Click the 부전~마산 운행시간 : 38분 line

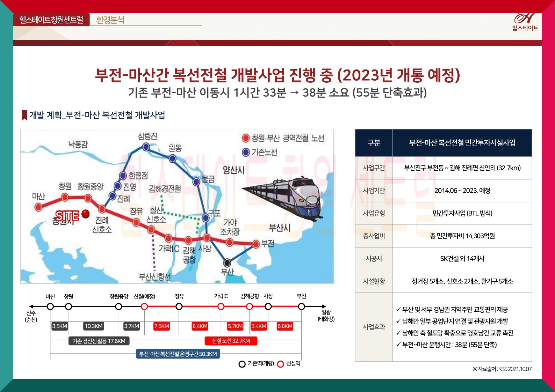(446, 345)
